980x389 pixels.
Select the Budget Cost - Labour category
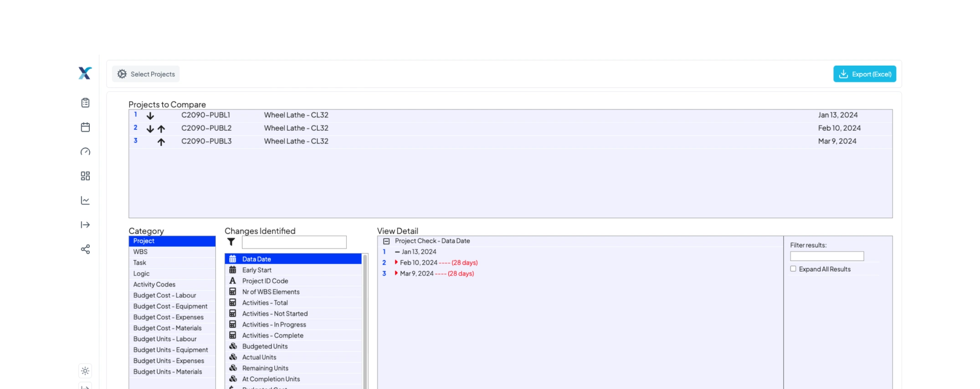(x=164, y=295)
